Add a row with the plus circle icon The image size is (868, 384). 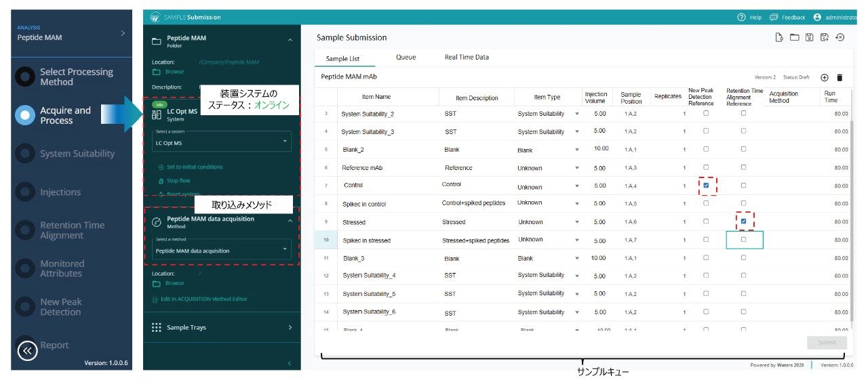click(x=825, y=78)
